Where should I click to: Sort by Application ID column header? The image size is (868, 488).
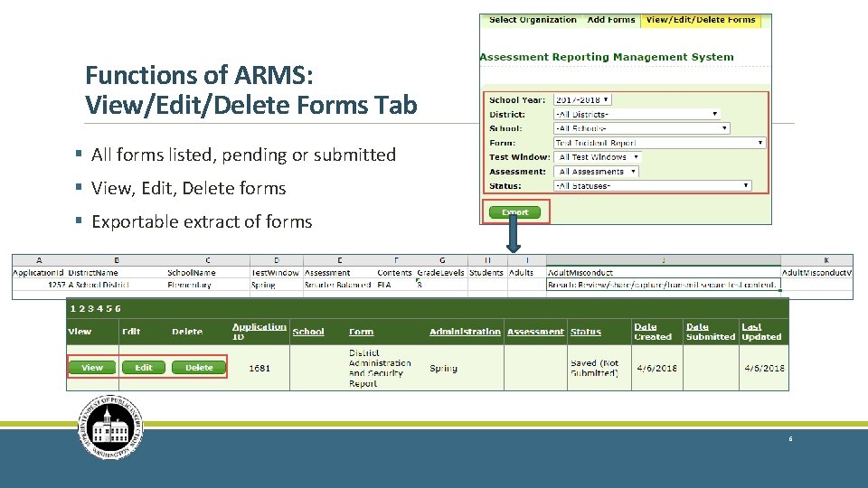[259, 332]
